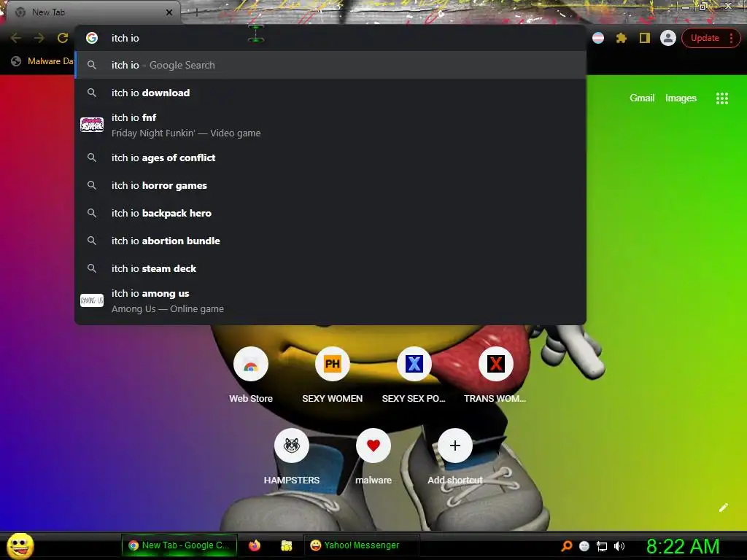The height and width of the screenshot is (560, 747).
Task: Choose itch io horror games suggestion
Action: click(330, 185)
